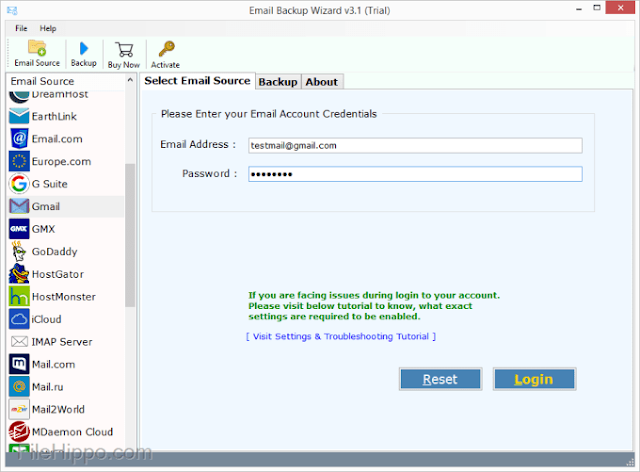The width and height of the screenshot is (640, 472).
Task: Click the Email Address input field
Action: pyautogui.click(x=415, y=146)
